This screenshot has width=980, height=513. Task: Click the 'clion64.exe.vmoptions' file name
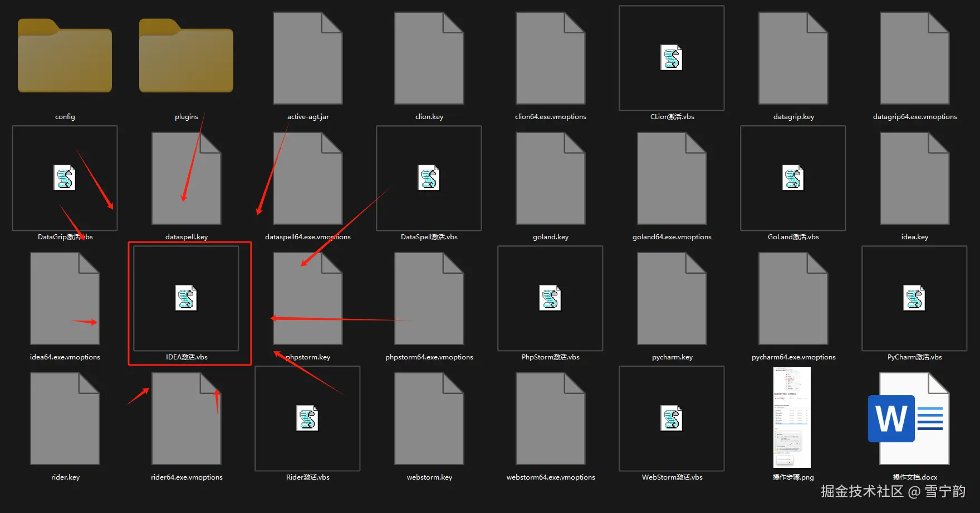[x=551, y=117]
